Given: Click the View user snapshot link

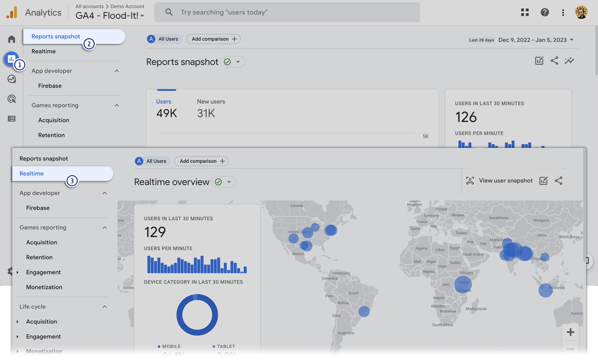Looking at the screenshot, I should [x=506, y=180].
